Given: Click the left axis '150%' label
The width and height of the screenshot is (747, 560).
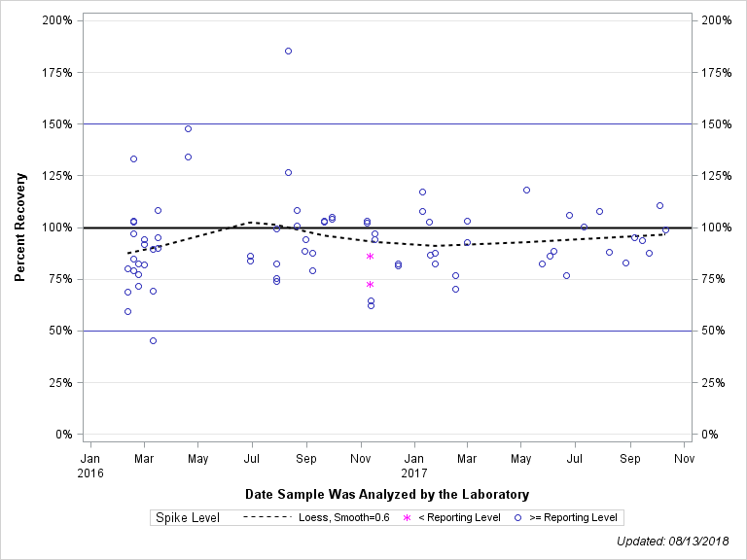Looking at the screenshot, I should tap(57, 124).
